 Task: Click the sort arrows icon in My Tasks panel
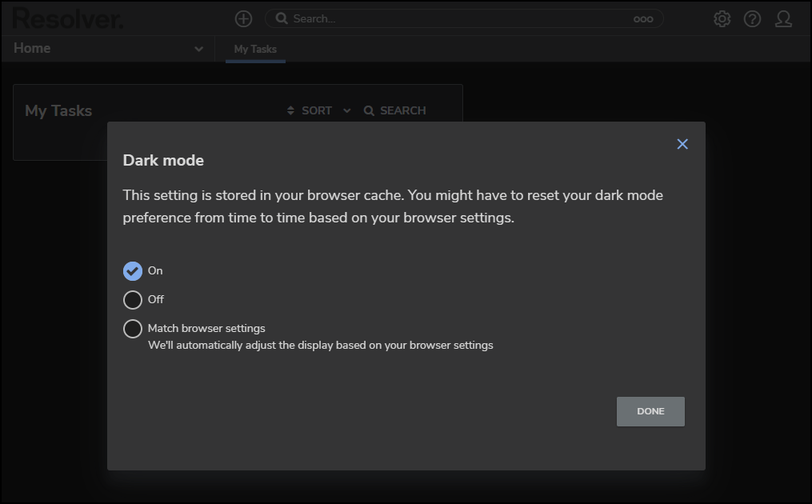click(x=290, y=110)
